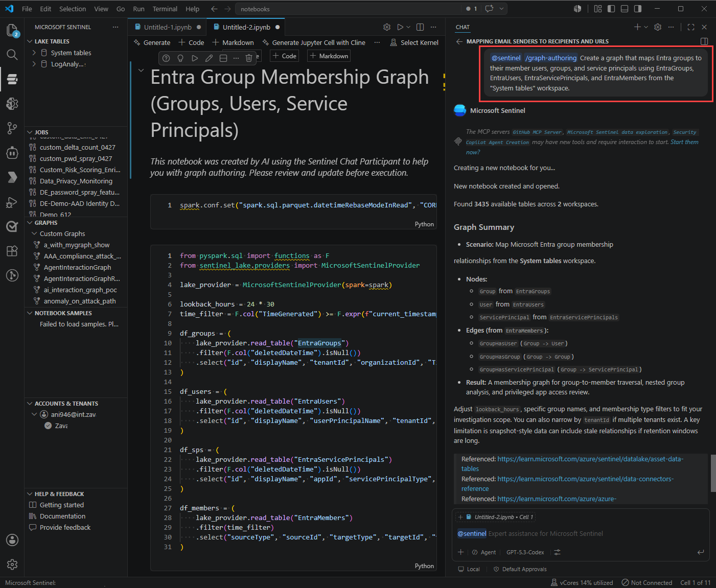This screenshot has height=588, width=716.
Task: Open Getting started help item
Action: pyautogui.click(x=62, y=505)
